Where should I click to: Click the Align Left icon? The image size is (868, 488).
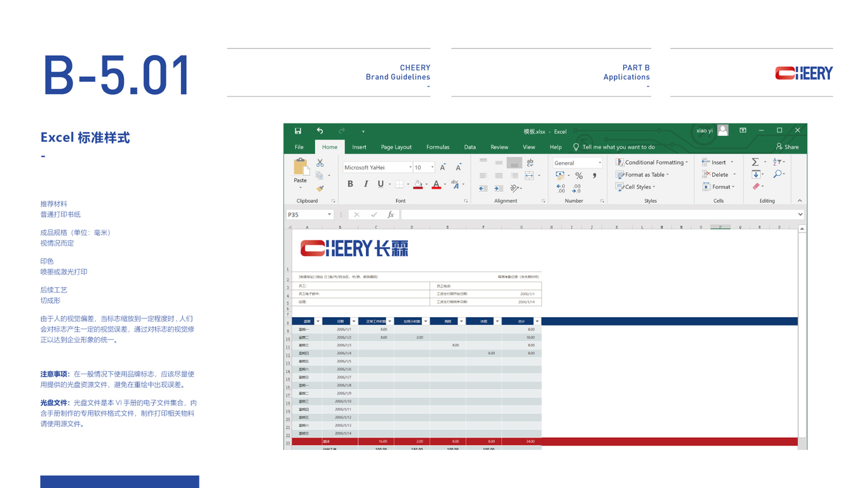483,175
